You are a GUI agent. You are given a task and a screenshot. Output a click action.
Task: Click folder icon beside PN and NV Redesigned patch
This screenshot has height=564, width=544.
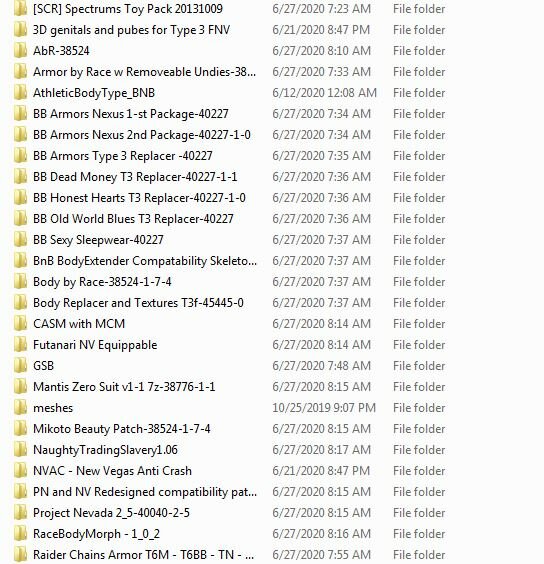pos(21,491)
